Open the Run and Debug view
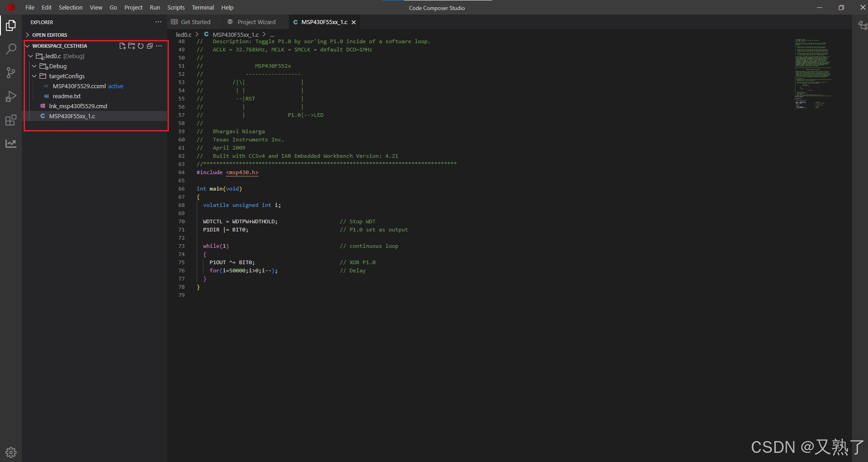 10,96
